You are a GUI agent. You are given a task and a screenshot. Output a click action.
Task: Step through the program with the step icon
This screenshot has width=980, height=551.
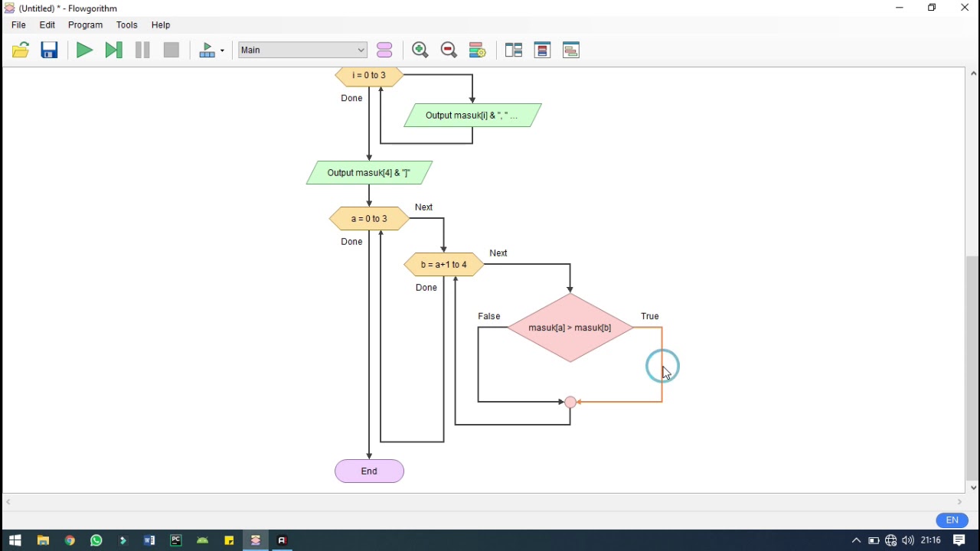click(x=113, y=51)
